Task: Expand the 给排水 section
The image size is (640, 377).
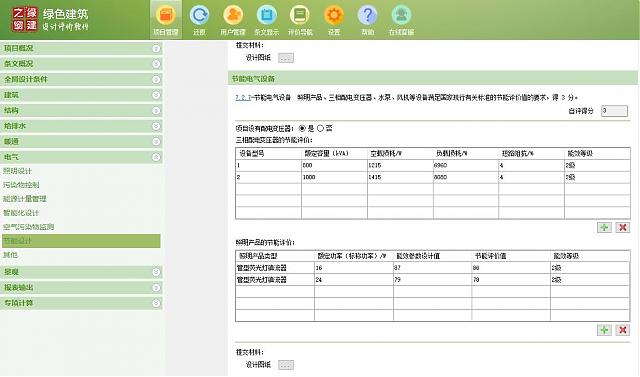Action: click(81, 126)
